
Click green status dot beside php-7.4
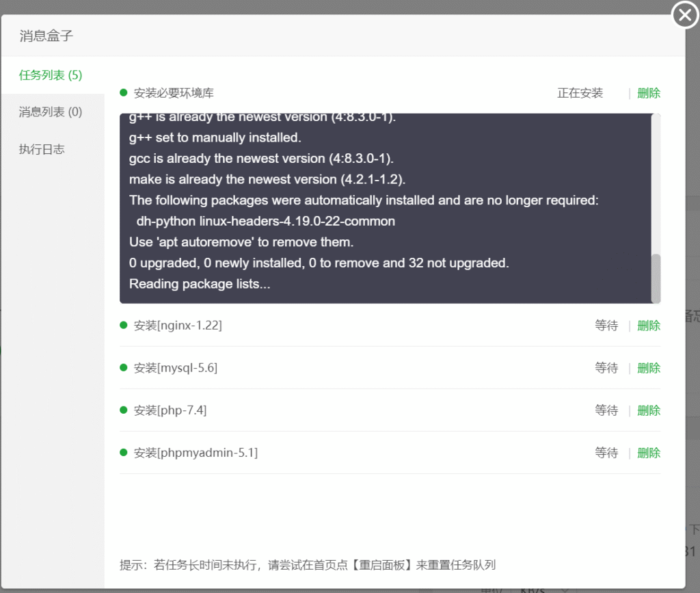point(124,410)
